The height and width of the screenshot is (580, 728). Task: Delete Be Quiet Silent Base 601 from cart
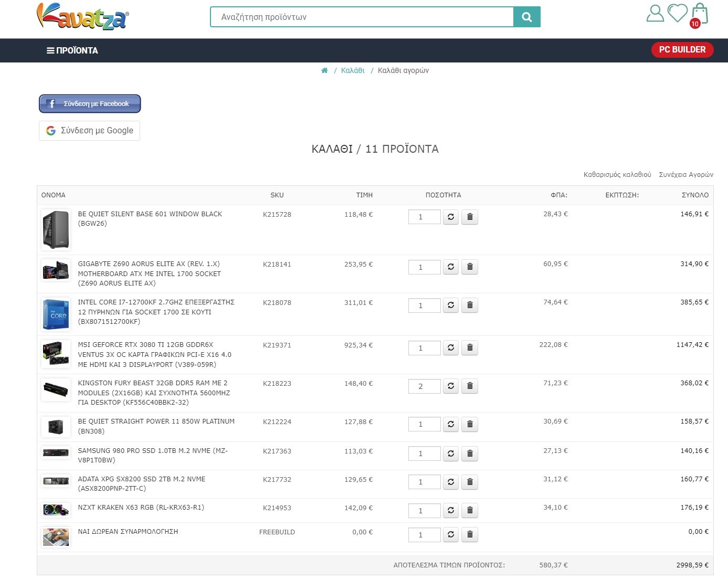tap(470, 217)
